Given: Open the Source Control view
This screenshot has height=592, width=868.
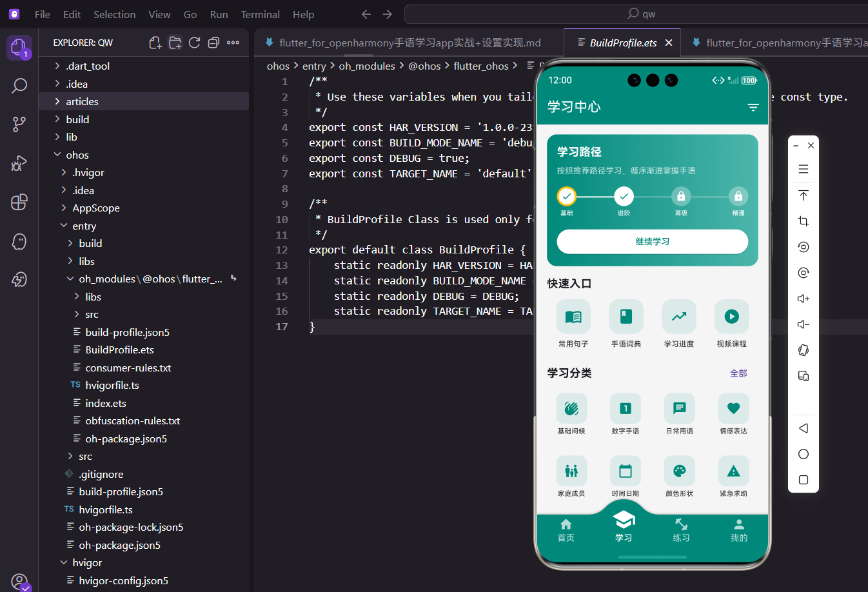Looking at the screenshot, I should click(x=19, y=124).
